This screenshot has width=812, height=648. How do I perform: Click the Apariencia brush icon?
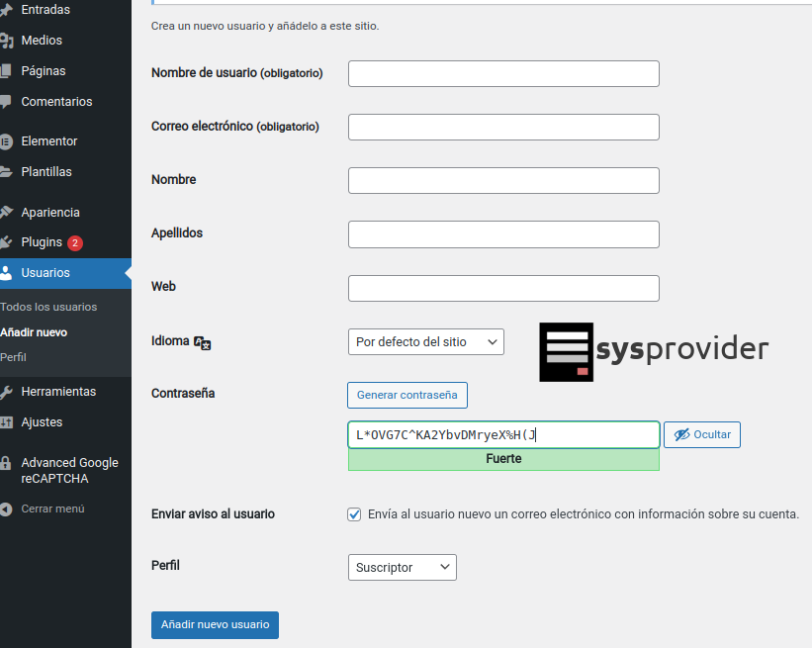coord(5,213)
